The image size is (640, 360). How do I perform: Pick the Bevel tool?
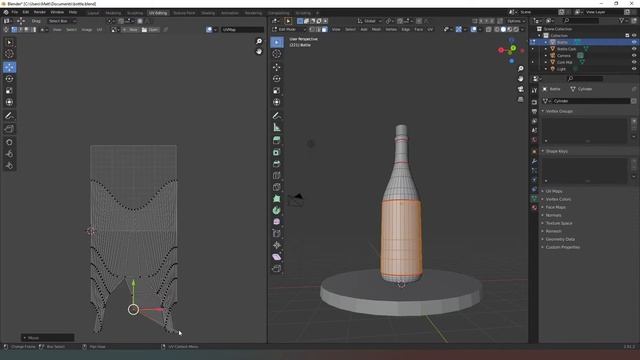(x=277, y=164)
